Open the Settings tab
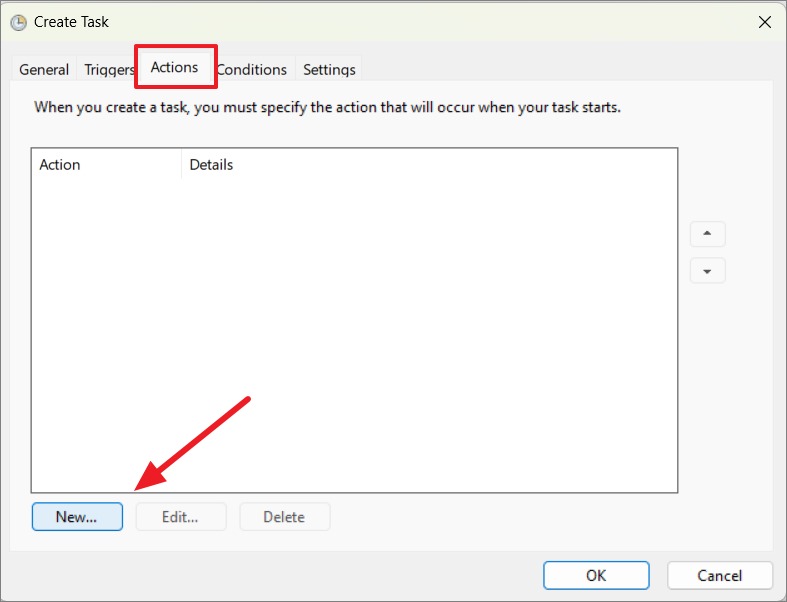 coord(329,69)
